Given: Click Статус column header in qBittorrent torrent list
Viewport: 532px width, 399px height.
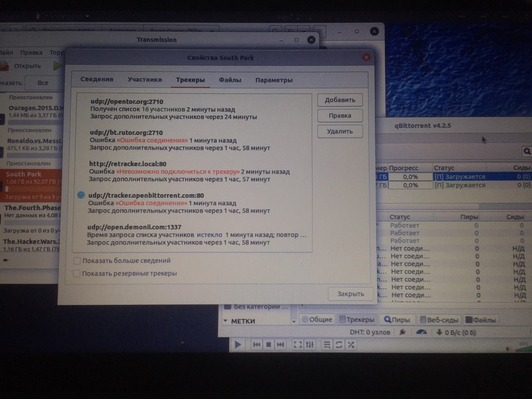Looking at the screenshot, I should point(443,168).
